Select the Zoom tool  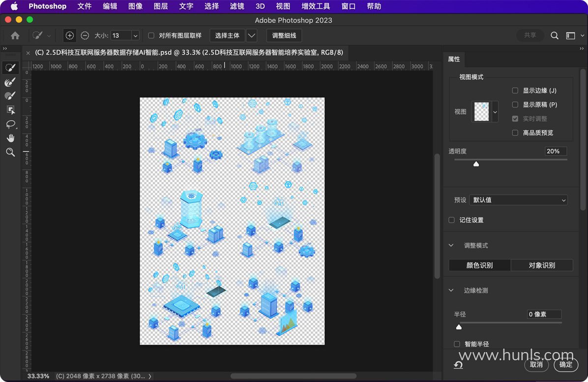click(10, 153)
